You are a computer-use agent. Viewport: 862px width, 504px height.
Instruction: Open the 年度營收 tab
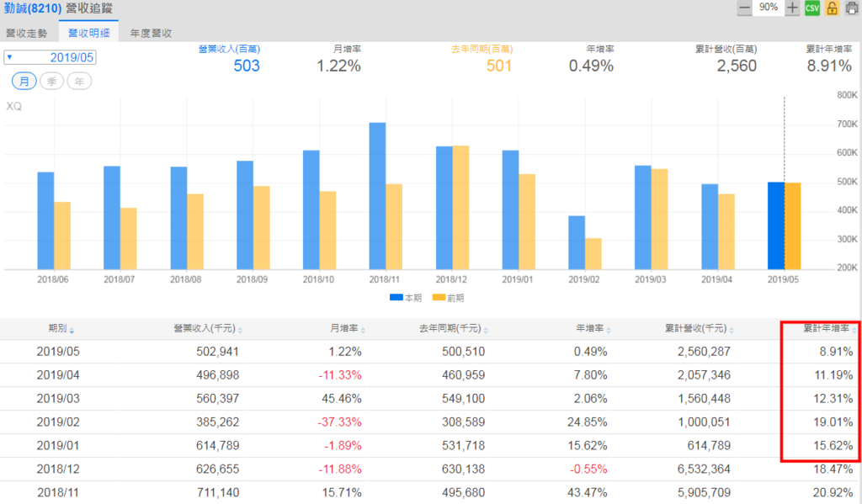[x=151, y=33]
